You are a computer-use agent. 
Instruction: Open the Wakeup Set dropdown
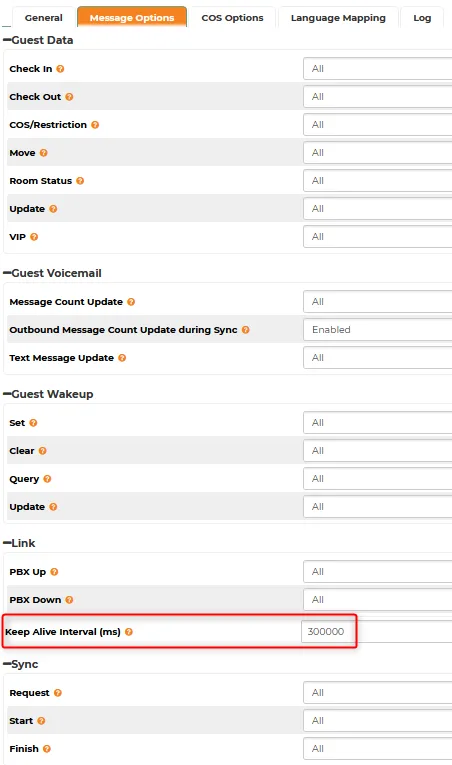coord(377,423)
